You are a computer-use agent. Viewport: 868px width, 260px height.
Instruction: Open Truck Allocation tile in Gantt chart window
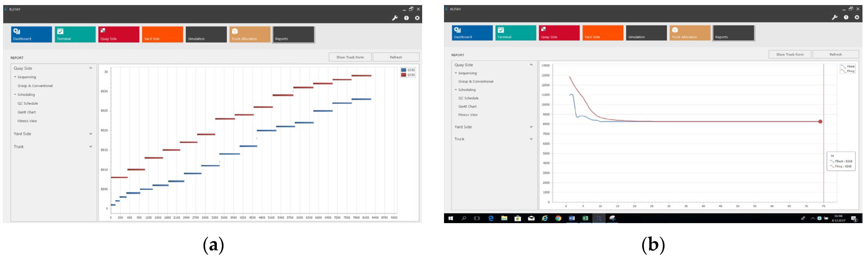tap(250, 34)
